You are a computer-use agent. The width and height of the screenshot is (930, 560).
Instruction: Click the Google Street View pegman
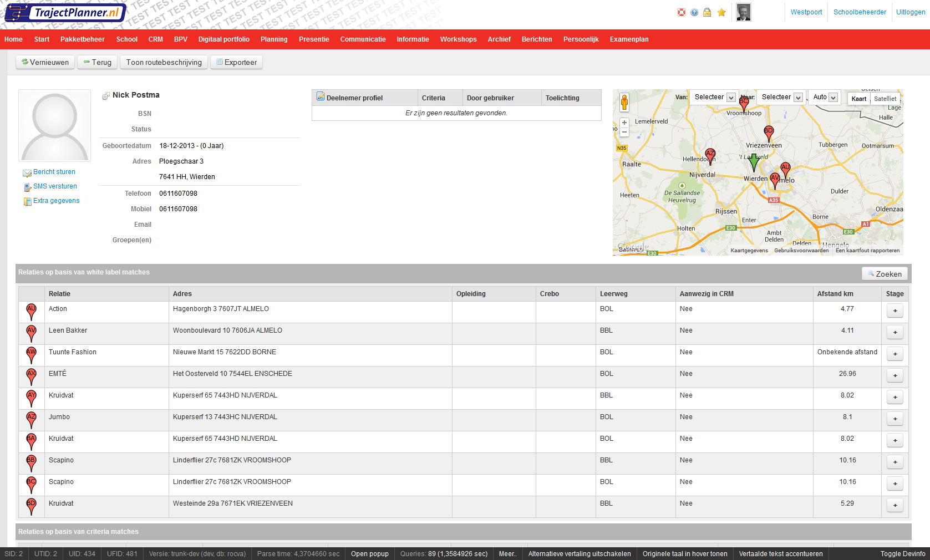tap(624, 103)
